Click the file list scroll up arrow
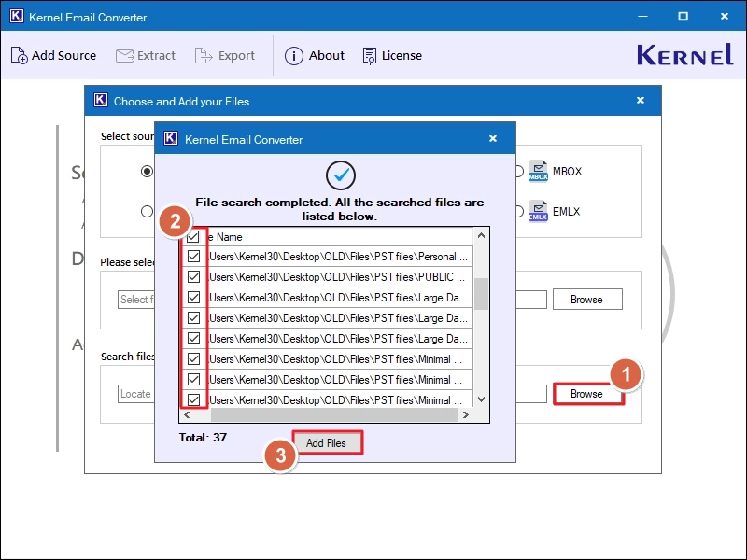This screenshot has height=560, width=747. coord(481,236)
